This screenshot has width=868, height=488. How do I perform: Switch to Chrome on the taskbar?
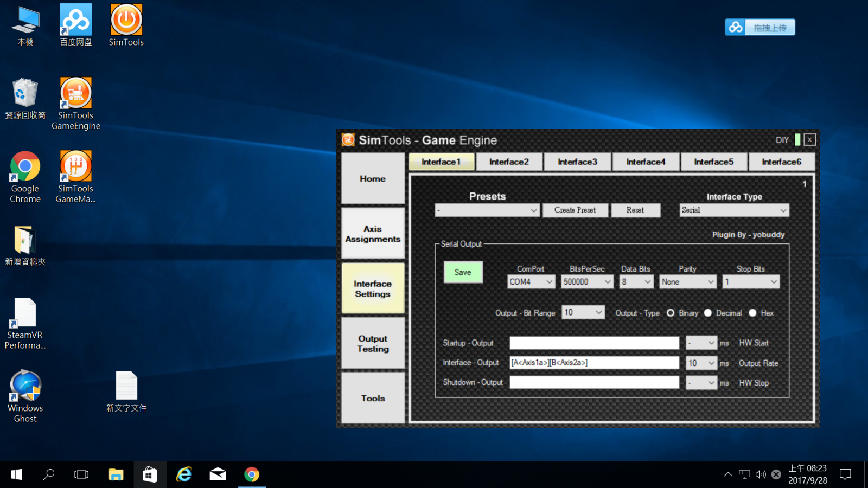pyautogui.click(x=252, y=474)
